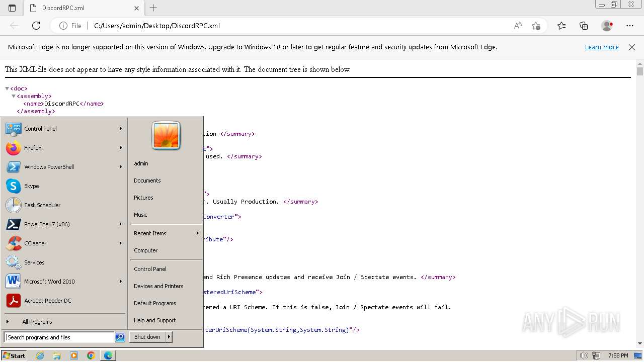Click the search magnifier button in Start menu
The width and height of the screenshot is (644, 362).
(120, 337)
